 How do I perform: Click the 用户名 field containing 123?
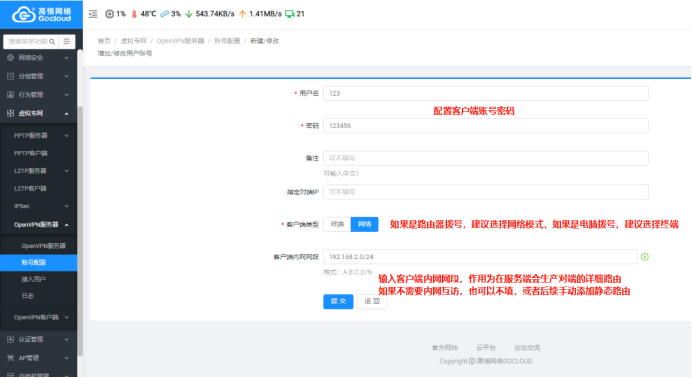click(x=486, y=93)
